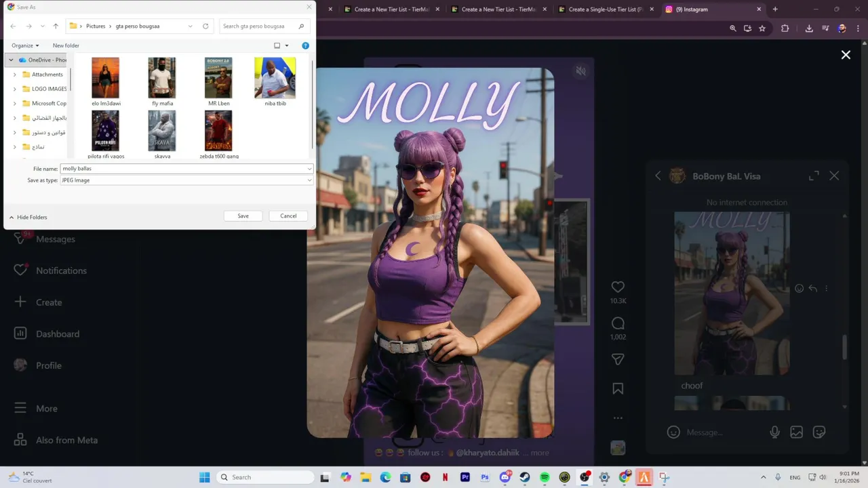
Task: Change the file view layout icon
Action: point(277,45)
